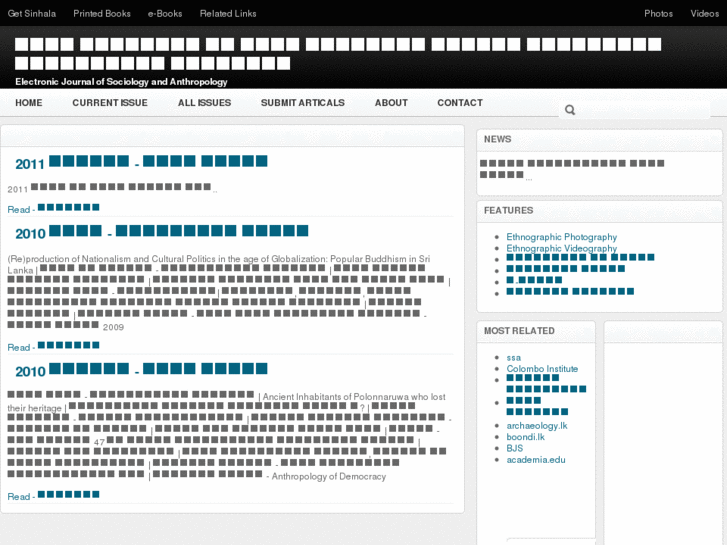Visit the Colombo Institute link
Viewport: 727px width, 545px height.
point(542,368)
